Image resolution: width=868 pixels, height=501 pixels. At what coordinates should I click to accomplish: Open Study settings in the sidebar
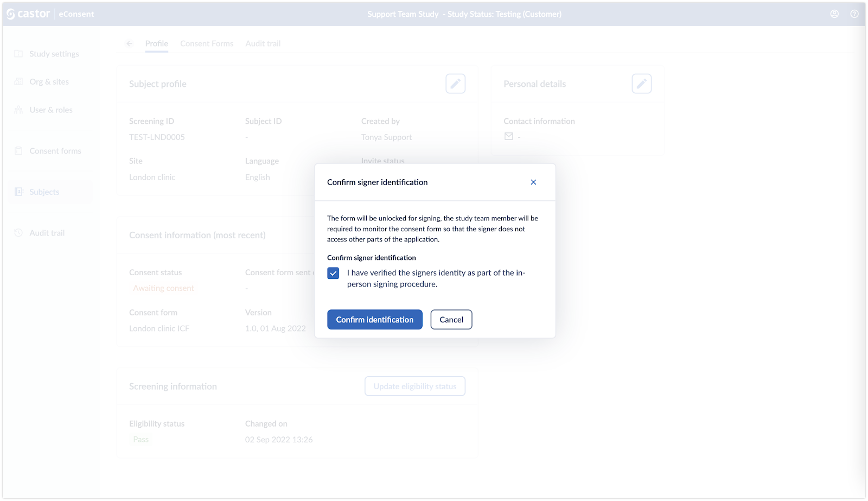point(50,54)
